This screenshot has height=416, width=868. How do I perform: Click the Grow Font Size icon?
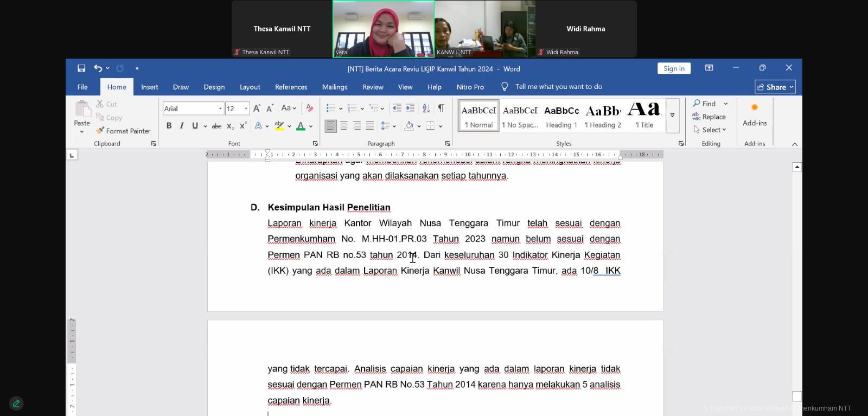click(257, 108)
